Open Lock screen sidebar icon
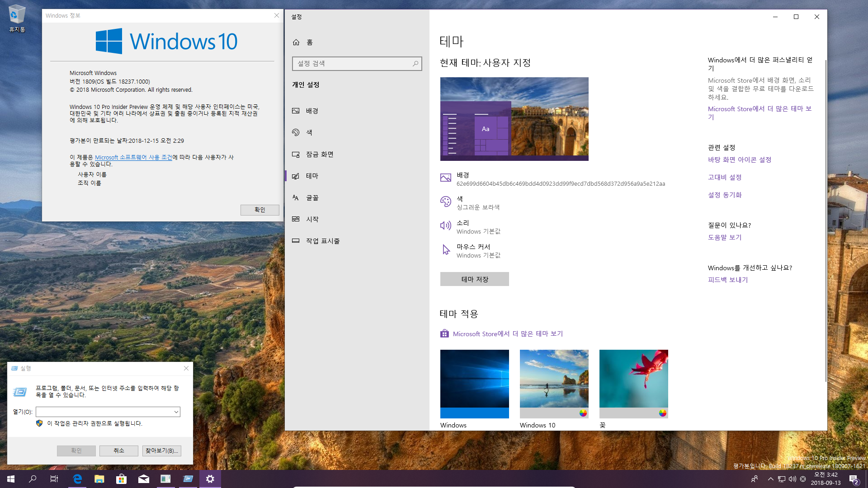Viewport: 868px width, 488px height. click(x=296, y=154)
